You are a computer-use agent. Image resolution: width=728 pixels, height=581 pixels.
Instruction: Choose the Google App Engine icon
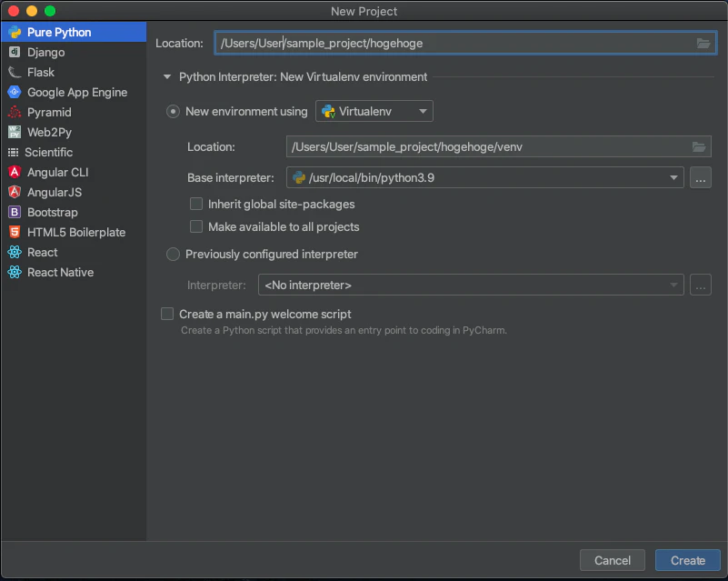pos(15,92)
